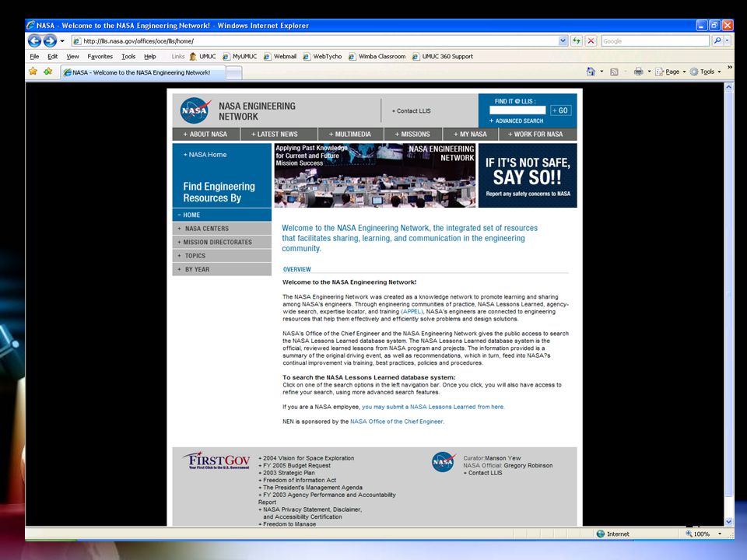The width and height of the screenshot is (747, 560).
Task: Expand MISSION DIRECTORATES in left sidebar
Action: click(222, 242)
